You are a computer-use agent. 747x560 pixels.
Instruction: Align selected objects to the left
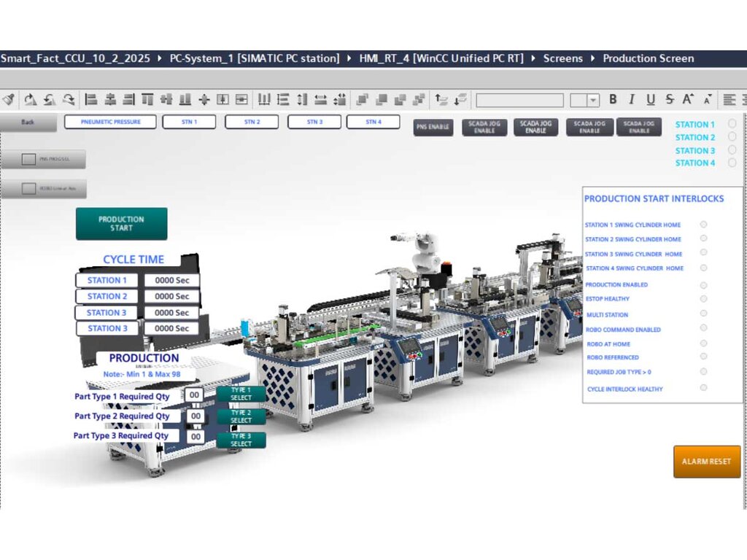(91, 99)
